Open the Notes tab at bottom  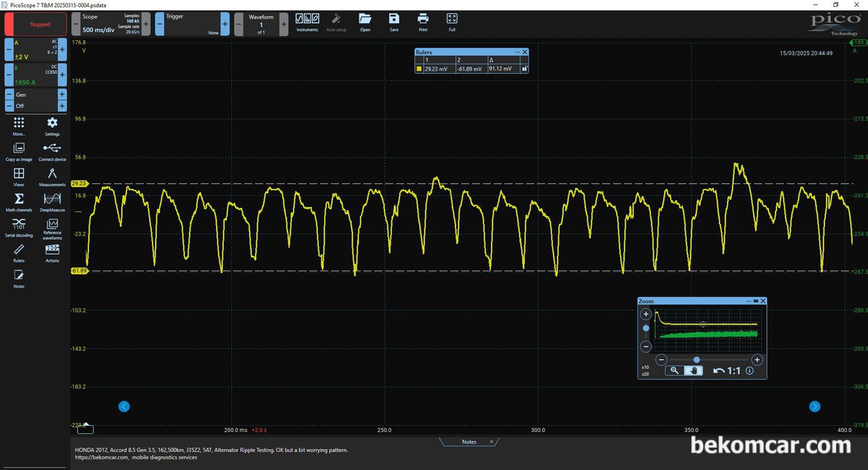point(469,442)
